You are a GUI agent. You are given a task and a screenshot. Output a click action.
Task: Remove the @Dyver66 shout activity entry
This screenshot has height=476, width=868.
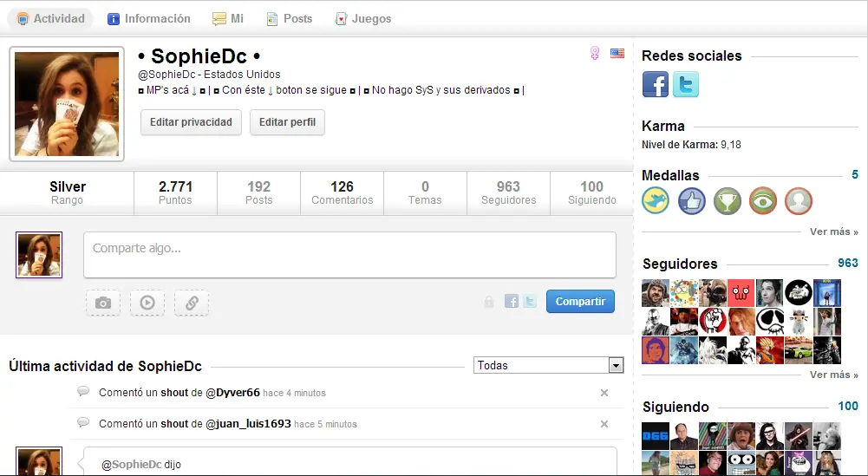tap(604, 393)
